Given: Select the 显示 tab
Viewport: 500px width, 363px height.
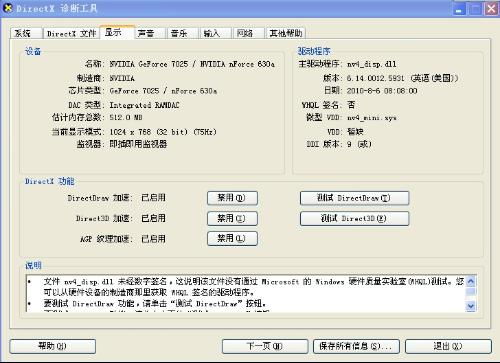Looking at the screenshot, I should [117, 32].
